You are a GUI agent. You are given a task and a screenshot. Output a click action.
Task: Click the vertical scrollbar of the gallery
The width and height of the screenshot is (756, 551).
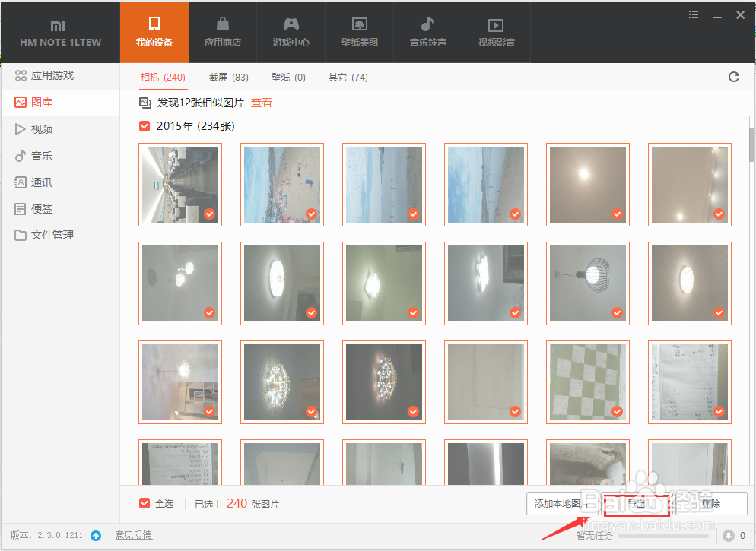tap(751, 144)
